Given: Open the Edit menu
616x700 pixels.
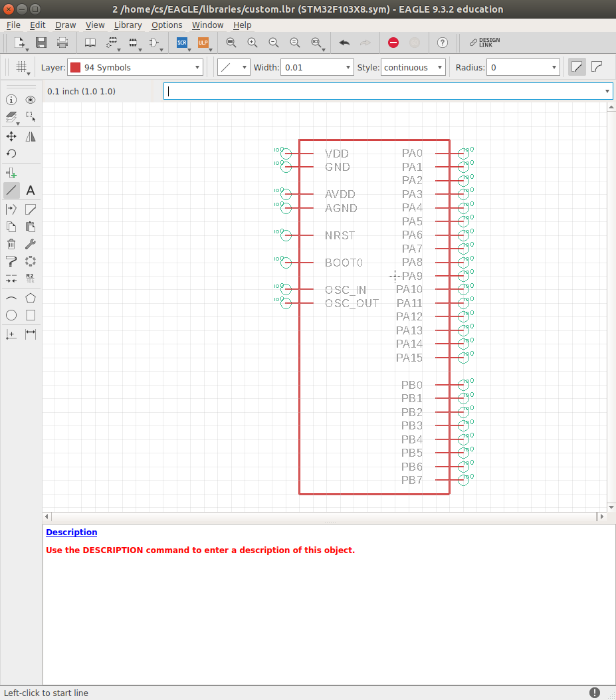Looking at the screenshot, I should (x=37, y=25).
